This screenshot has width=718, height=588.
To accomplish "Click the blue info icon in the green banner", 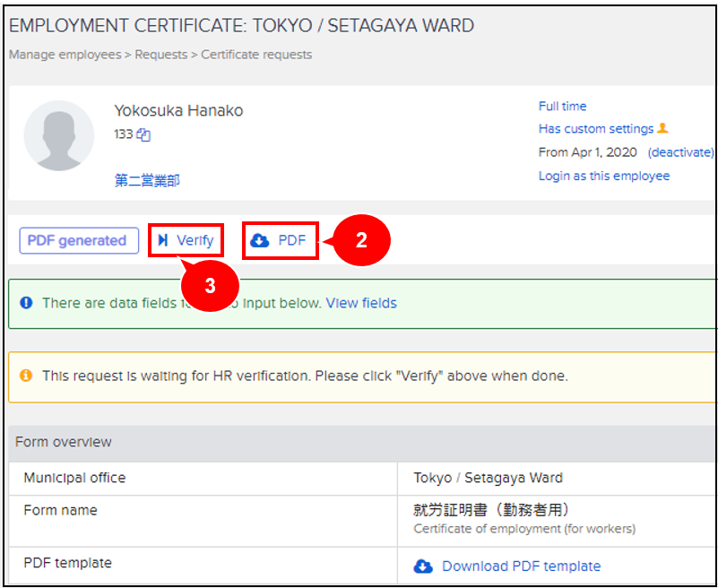I will (27, 303).
